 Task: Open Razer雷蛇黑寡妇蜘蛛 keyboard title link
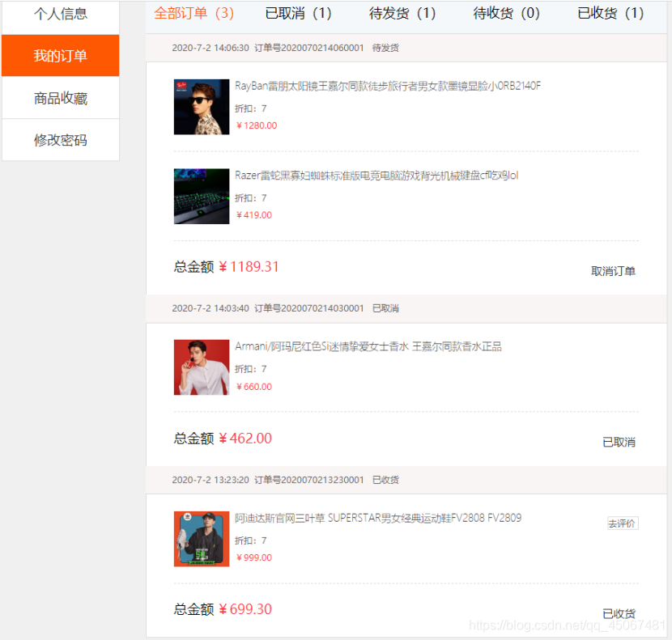pyautogui.click(x=376, y=176)
